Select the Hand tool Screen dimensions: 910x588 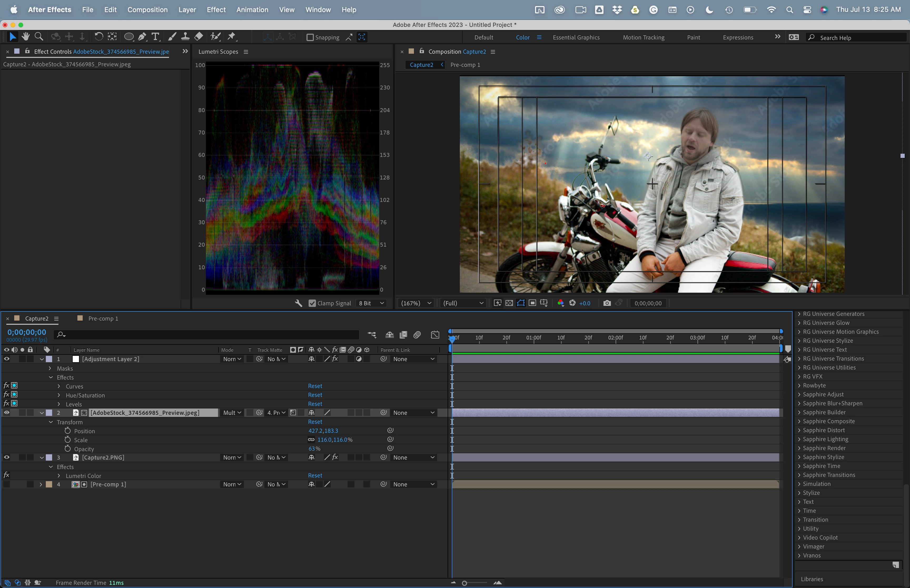[x=26, y=37]
